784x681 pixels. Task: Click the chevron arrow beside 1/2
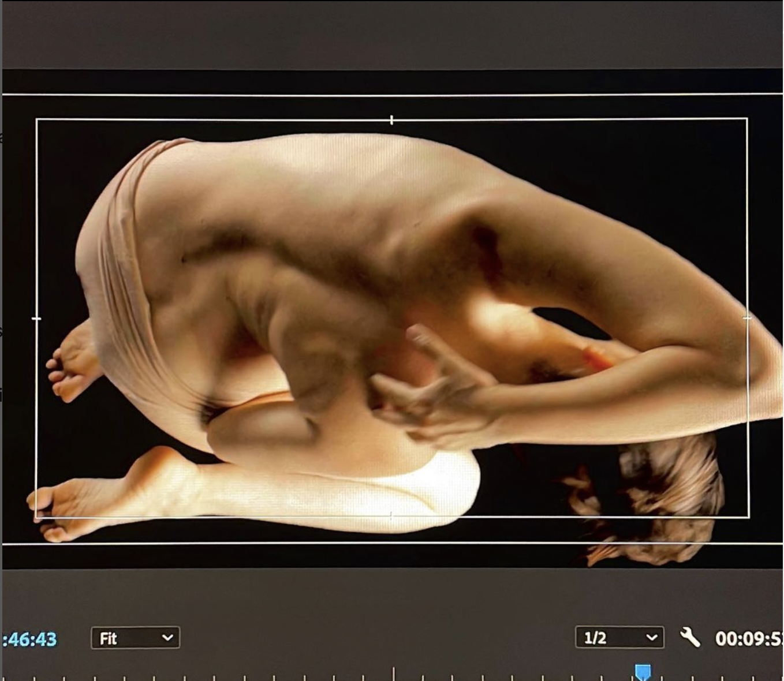652,638
